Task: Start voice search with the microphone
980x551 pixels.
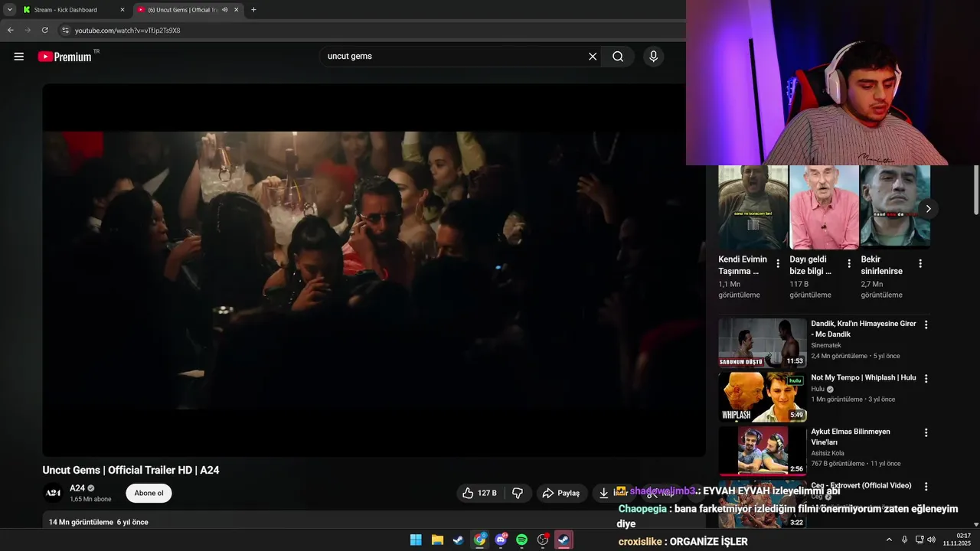Action: coord(653,57)
